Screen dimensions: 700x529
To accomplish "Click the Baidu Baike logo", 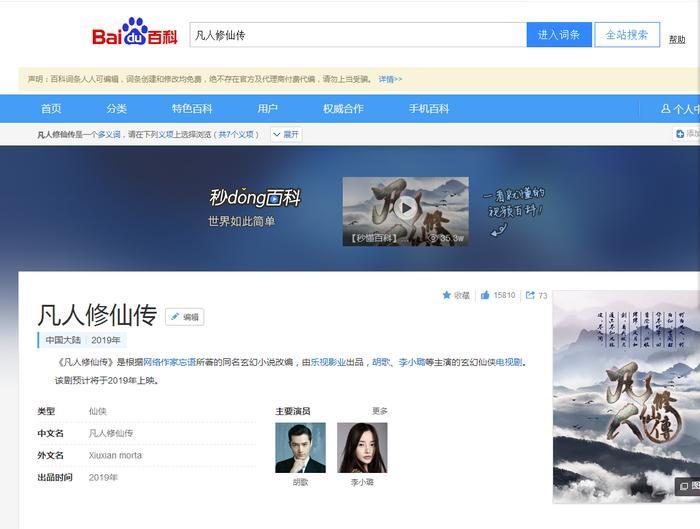I will (x=134, y=32).
